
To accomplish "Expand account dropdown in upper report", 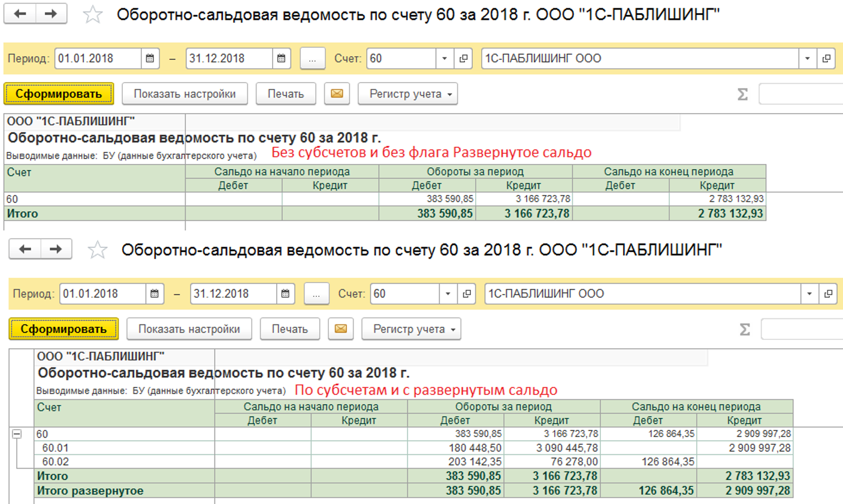I will tap(445, 59).
